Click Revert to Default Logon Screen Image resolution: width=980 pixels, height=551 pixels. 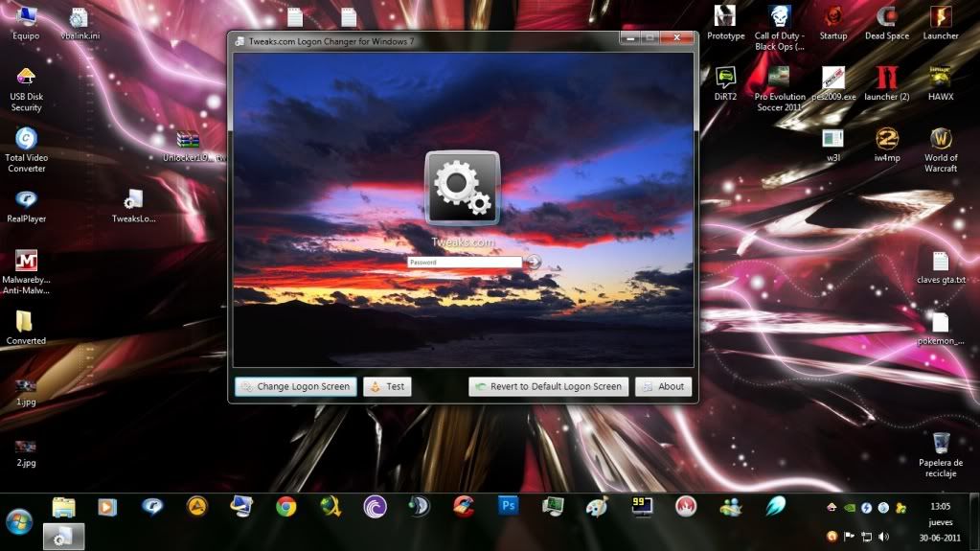[x=548, y=386]
